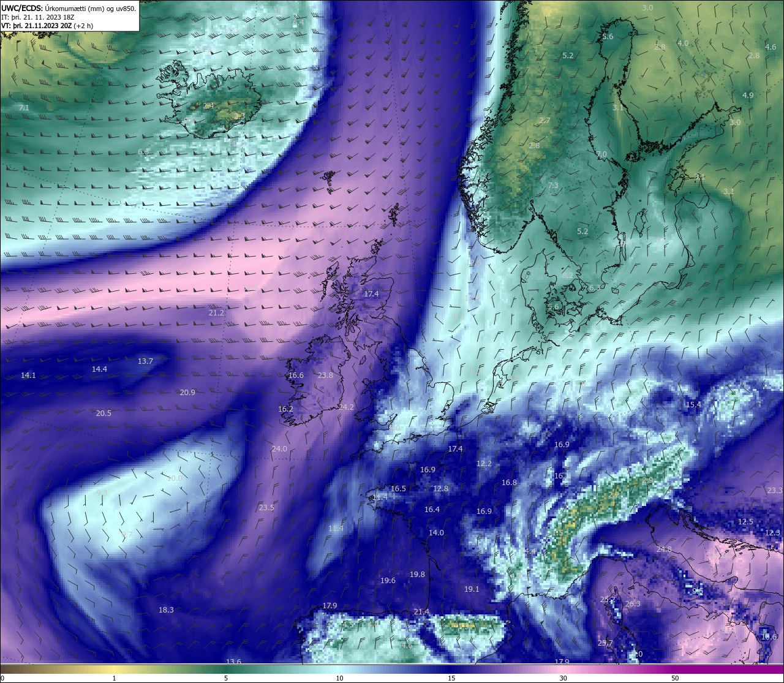
Task: Click the 7.1 value on the map
Action: point(24,108)
